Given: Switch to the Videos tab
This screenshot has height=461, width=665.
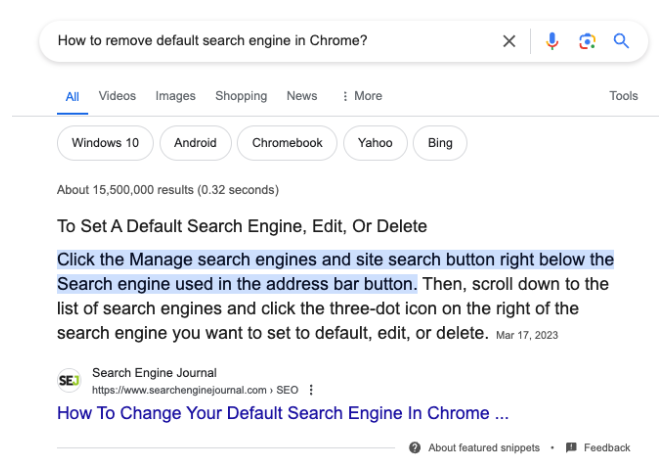Looking at the screenshot, I should pos(117,96).
